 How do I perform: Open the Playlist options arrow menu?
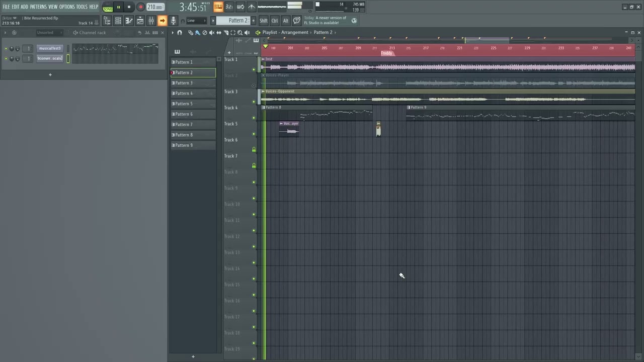pos(173,33)
